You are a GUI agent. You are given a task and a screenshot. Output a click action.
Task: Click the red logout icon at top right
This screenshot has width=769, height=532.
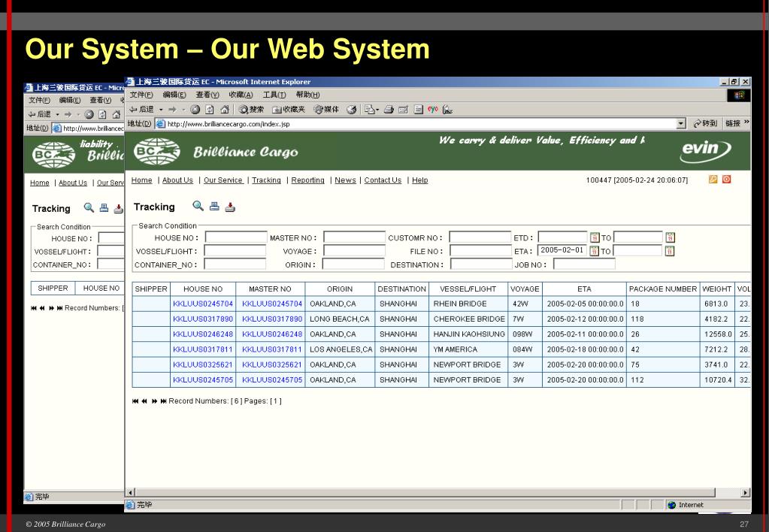tap(726, 180)
